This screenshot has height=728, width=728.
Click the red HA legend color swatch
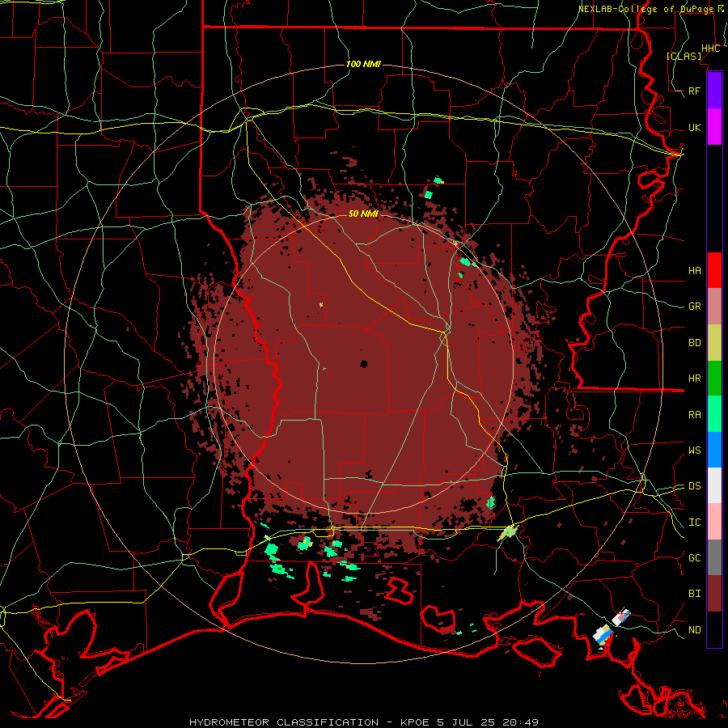(x=714, y=270)
